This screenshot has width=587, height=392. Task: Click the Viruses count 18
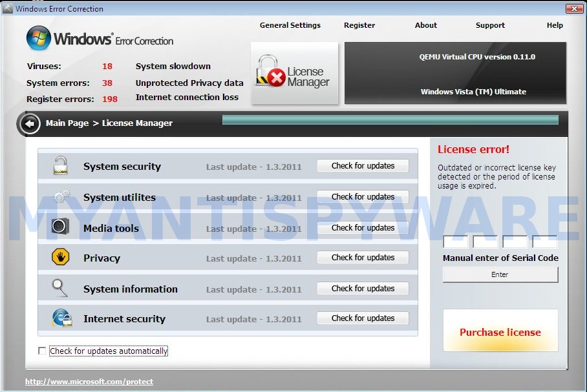[x=107, y=67]
